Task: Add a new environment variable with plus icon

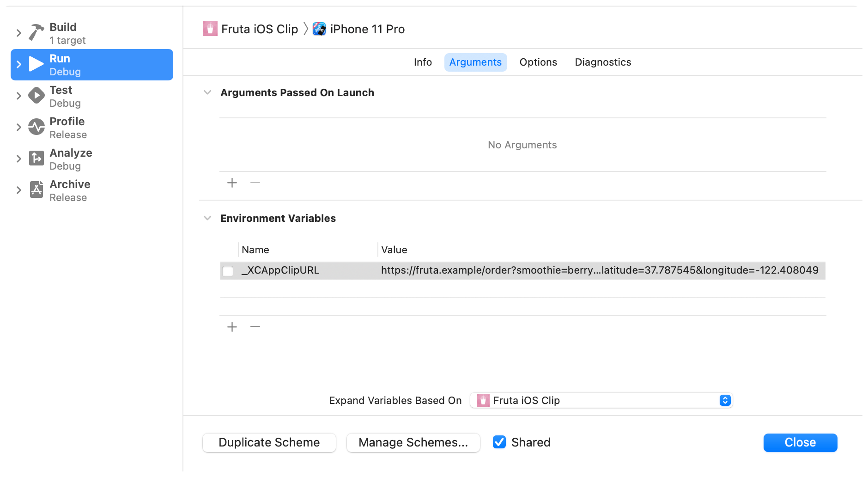Action: click(232, 327)
